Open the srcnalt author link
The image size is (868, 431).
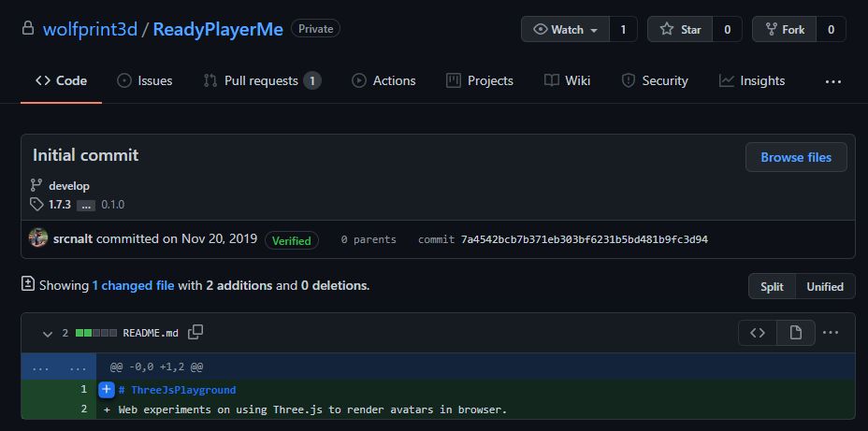pyautogui.click(x=73, y=239)
